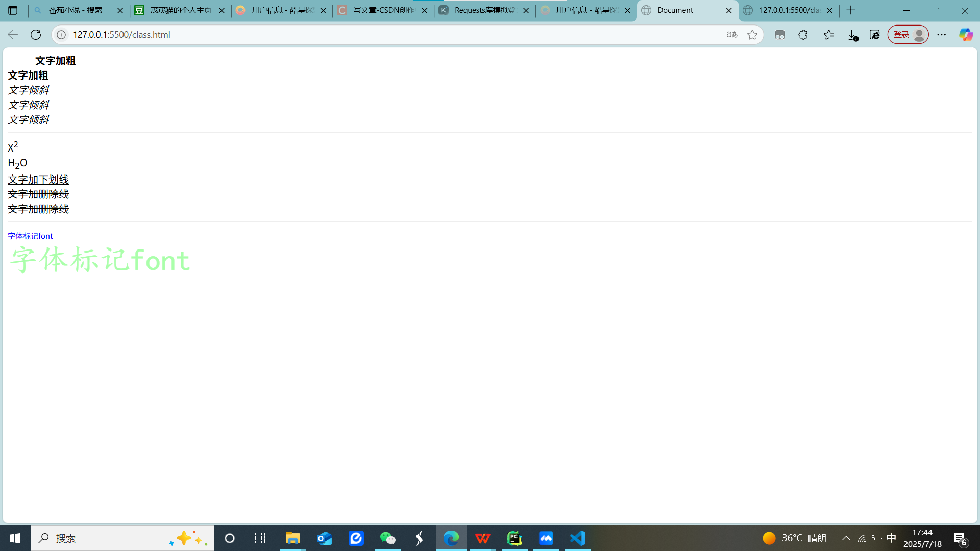
Task: Open the notification center icon
Action: [x=960, y=539]
